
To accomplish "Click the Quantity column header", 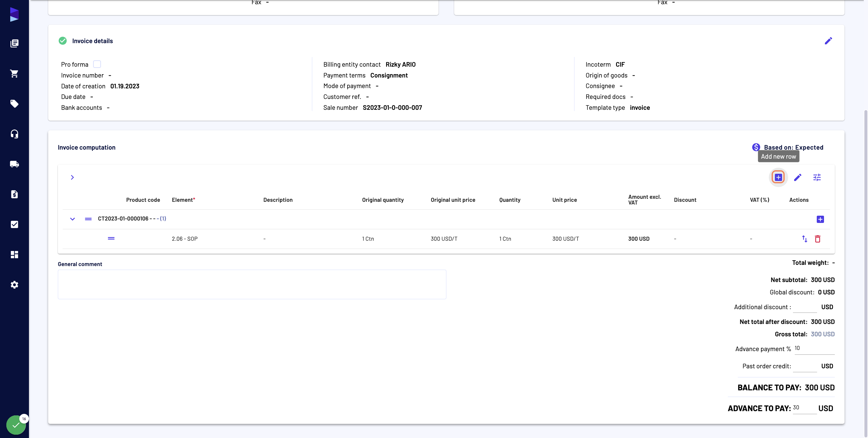I will click(510, 200).
